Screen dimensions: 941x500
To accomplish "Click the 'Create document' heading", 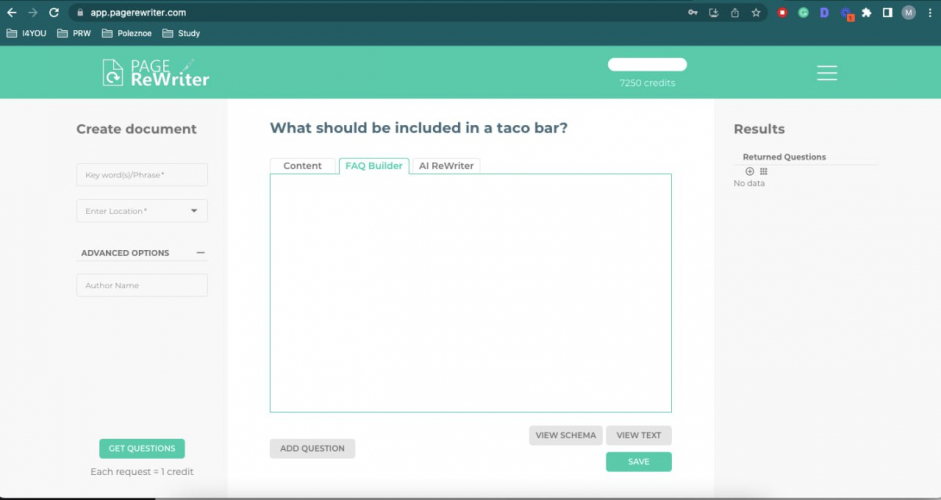I will (x=136, y=129).
